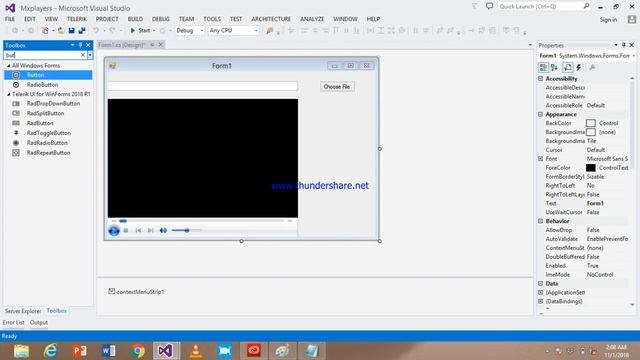Open the TELERIK menu

tap(77, 19)
